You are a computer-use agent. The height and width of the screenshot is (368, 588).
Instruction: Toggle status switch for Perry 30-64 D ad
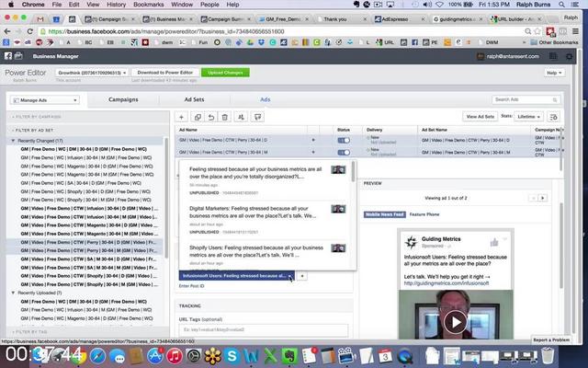(x=344, y=140)
